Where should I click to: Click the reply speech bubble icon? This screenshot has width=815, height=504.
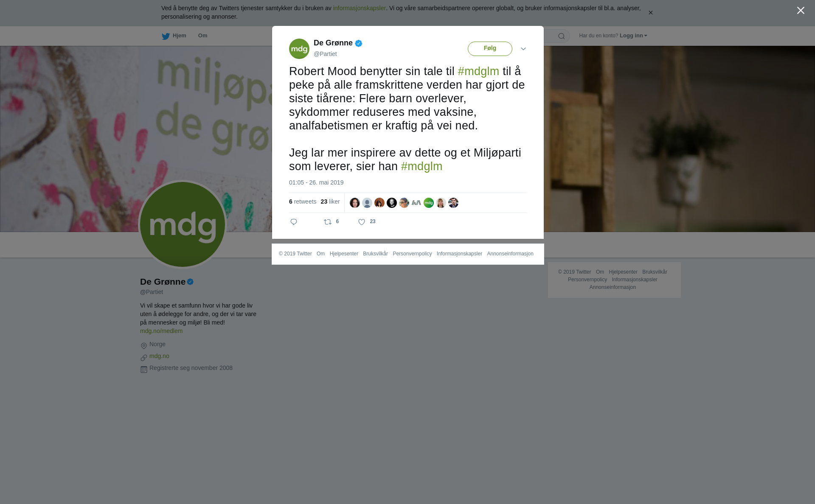294,222
